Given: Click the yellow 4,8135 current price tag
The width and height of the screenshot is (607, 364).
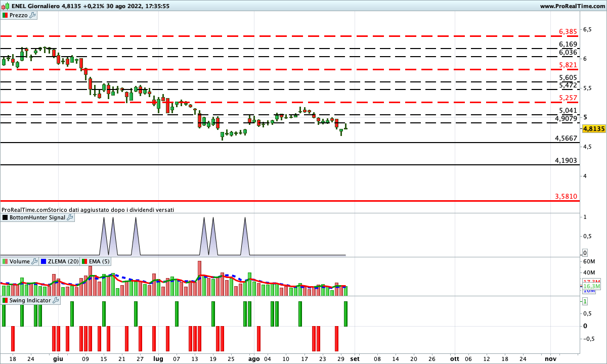Looking at the screenshot, I should (x=594, y=129).
